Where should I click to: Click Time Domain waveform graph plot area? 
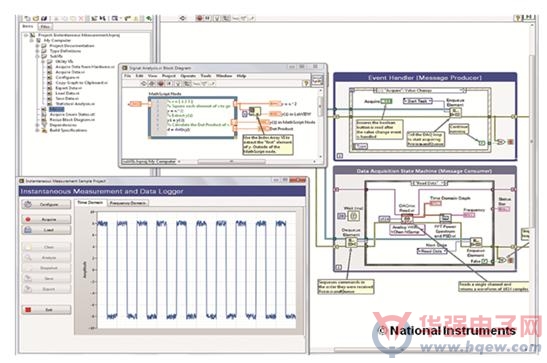pos(197,270)
